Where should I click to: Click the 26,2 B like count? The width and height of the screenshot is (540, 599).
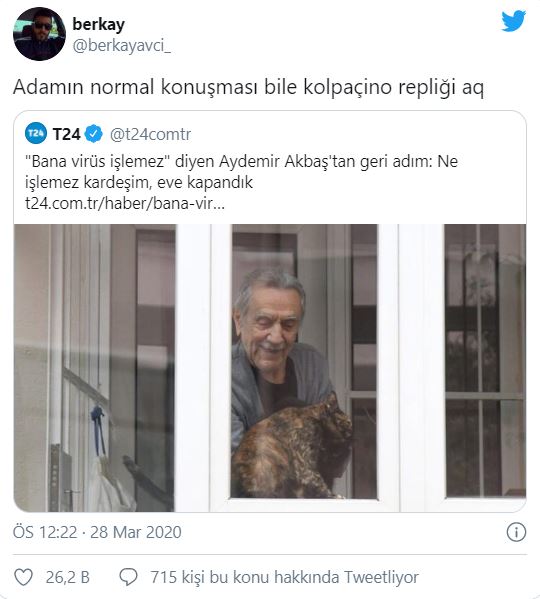click(68, 577)
